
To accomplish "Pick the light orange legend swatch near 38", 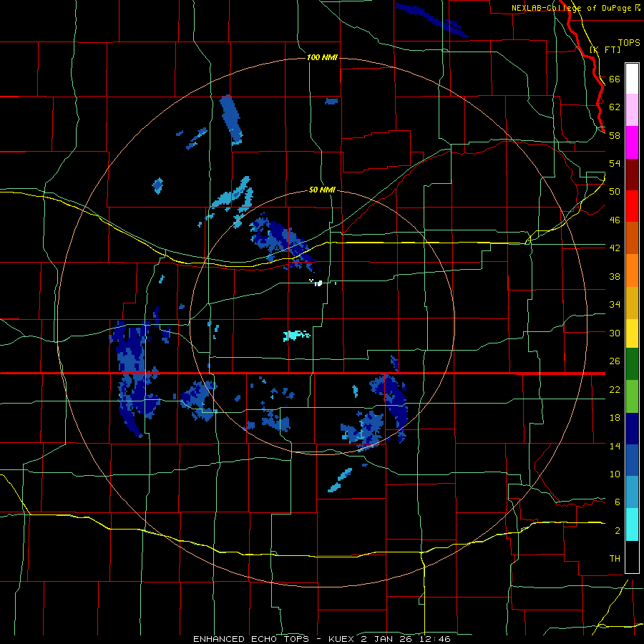I will tap(632, 270).
